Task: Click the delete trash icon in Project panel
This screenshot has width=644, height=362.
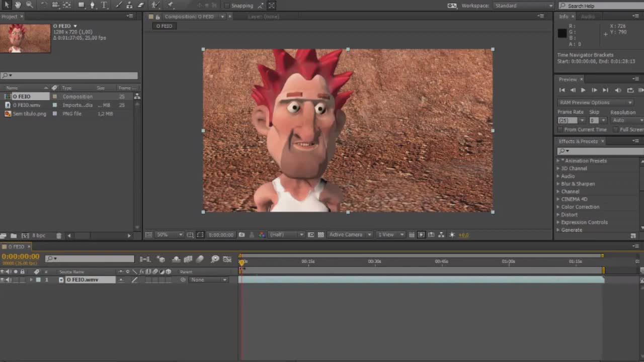Action: pos(59,235)
